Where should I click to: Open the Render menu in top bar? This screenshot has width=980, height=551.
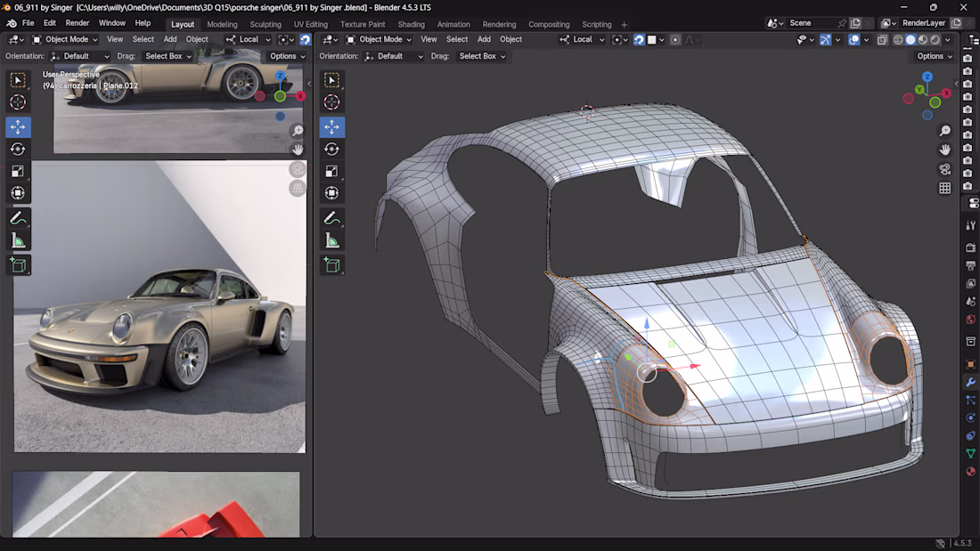tap(78, 23)
